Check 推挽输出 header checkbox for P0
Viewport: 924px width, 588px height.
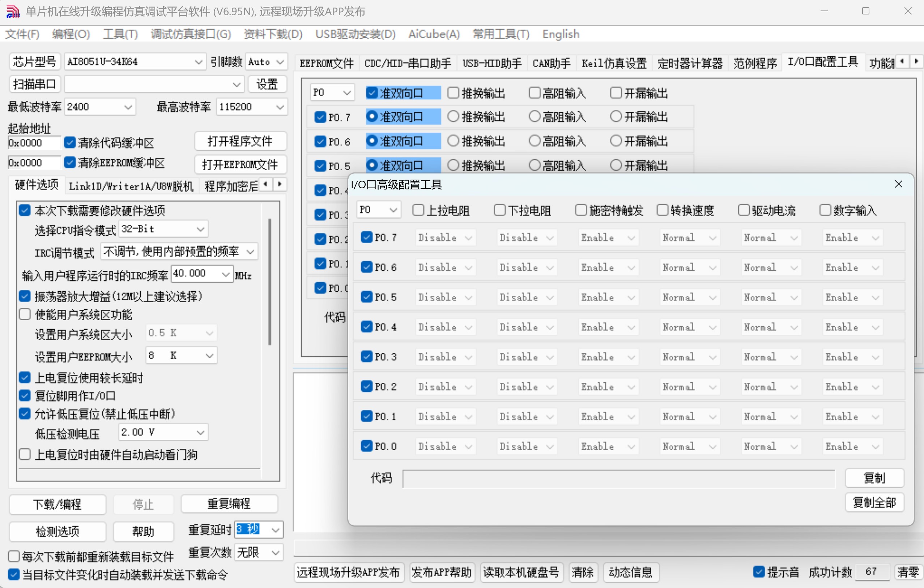453,93
